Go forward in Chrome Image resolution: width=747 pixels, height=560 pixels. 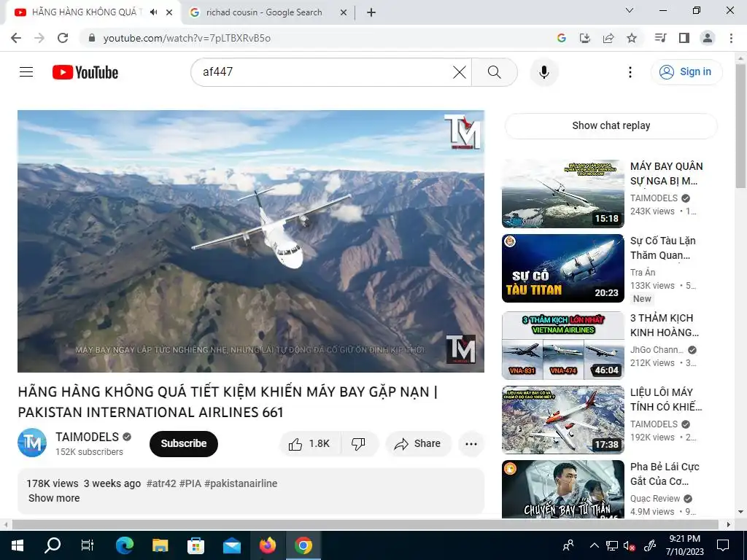(x=39, y=38)
